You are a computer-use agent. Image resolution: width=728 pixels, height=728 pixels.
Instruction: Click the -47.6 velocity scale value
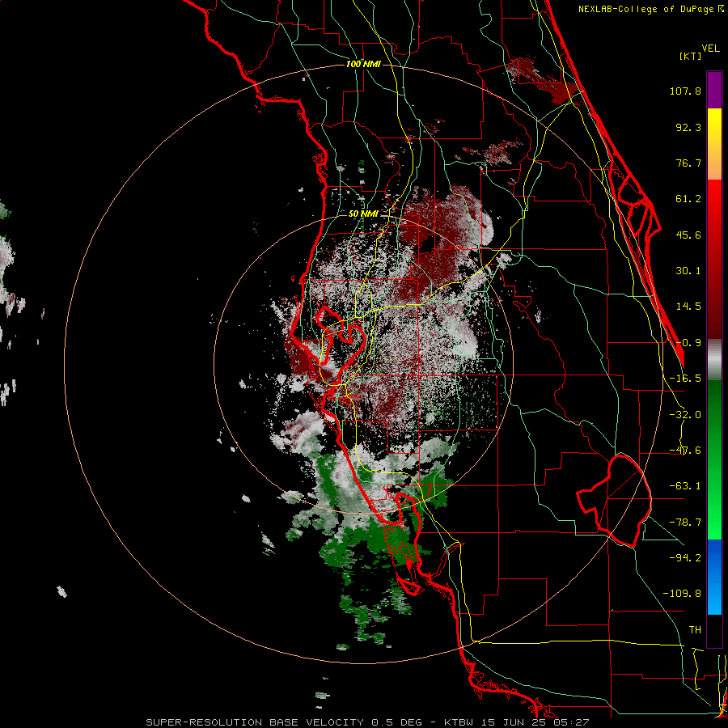pyautogui.click(x=685, y=451)
